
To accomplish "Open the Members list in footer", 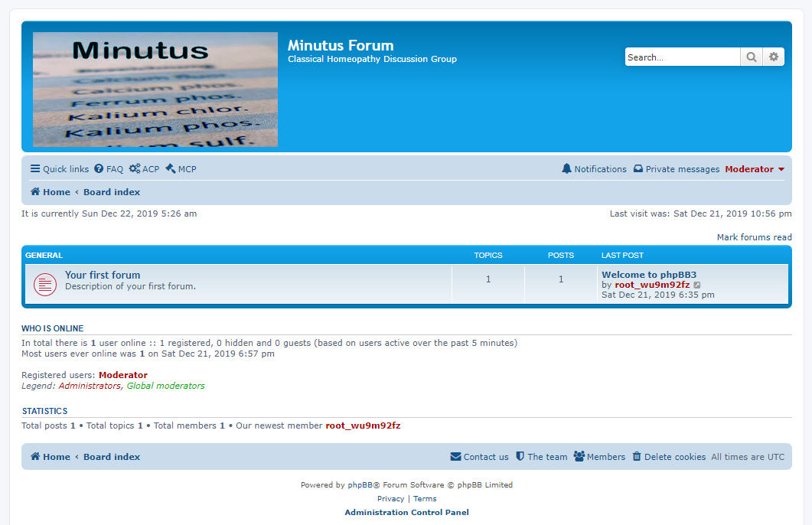I will (599, 457).
